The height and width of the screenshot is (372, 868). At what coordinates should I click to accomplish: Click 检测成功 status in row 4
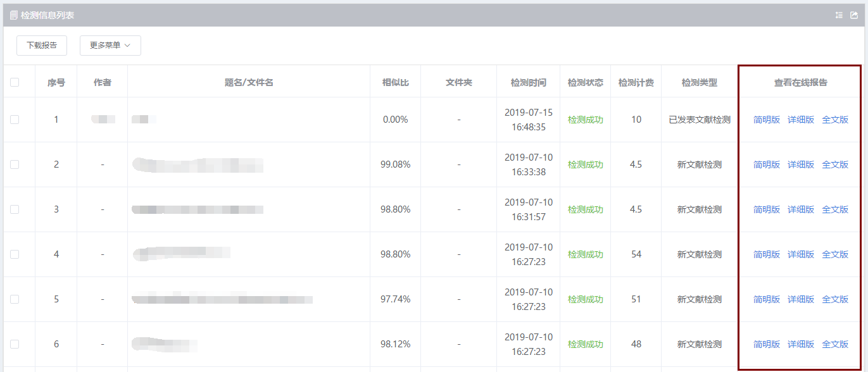coord(586,254)
